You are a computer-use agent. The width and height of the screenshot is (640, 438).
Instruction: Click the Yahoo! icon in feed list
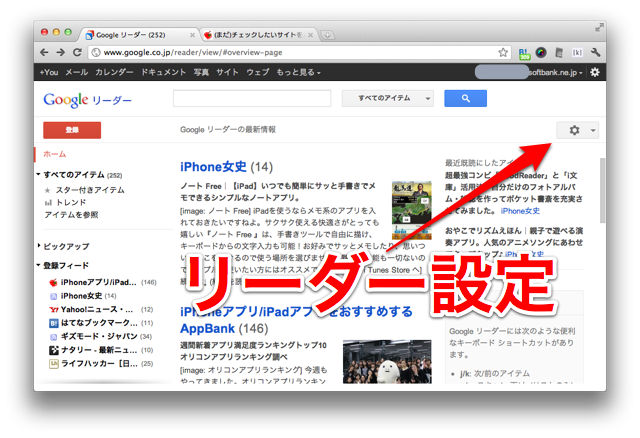[53, 309]
